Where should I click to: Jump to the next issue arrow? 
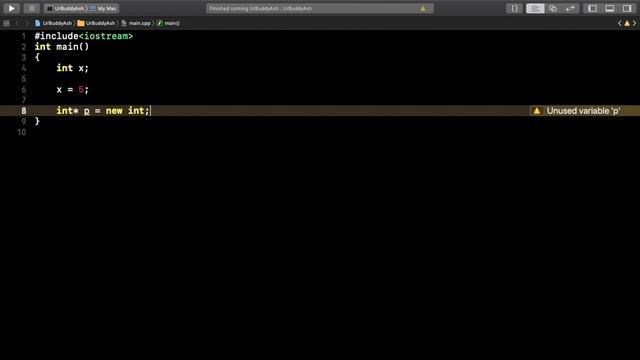pyautogui.click(x=634, y=23)
